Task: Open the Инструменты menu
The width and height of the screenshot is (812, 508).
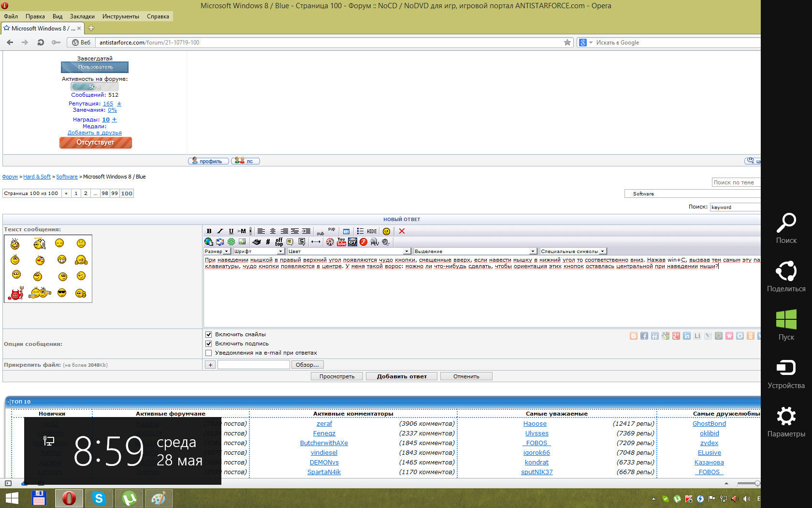Action: (121, 16)
